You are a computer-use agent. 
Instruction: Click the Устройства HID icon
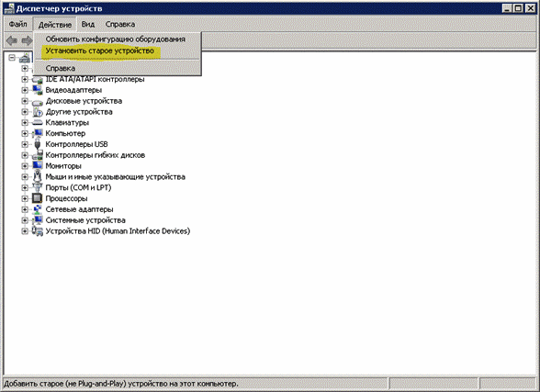(37, 231)
